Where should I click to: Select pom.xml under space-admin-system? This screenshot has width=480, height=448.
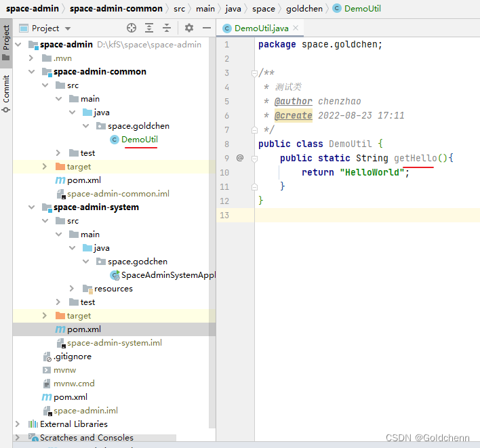(84, 329)
